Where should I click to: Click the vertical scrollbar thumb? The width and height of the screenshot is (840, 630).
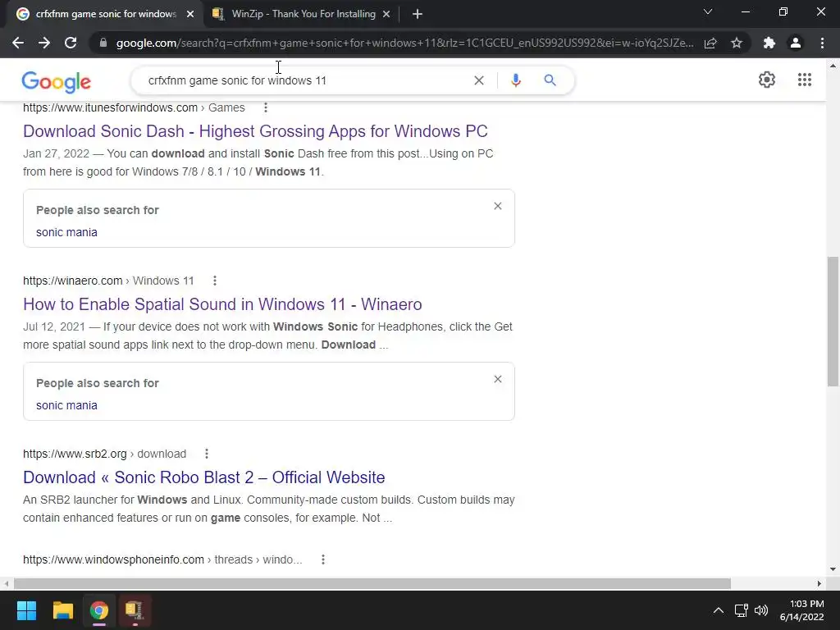pos(833,322)
